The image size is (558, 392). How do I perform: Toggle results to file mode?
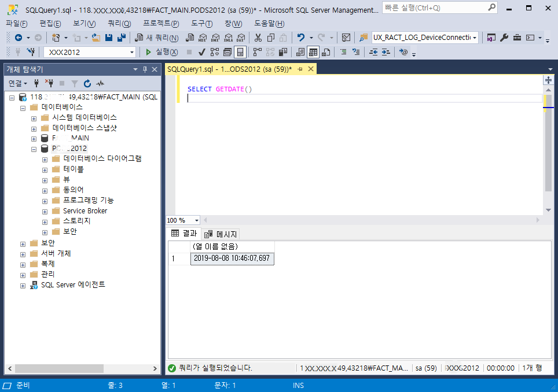click(x=326, y=52)
